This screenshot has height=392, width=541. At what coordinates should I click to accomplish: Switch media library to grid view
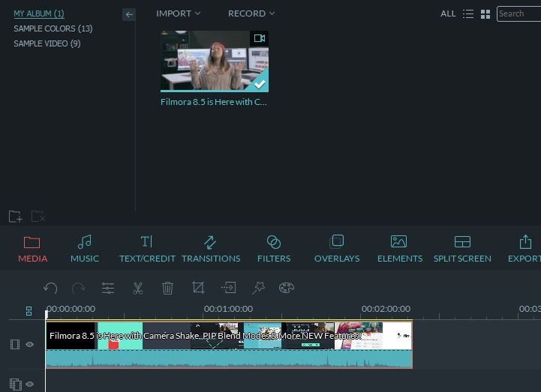485,14
